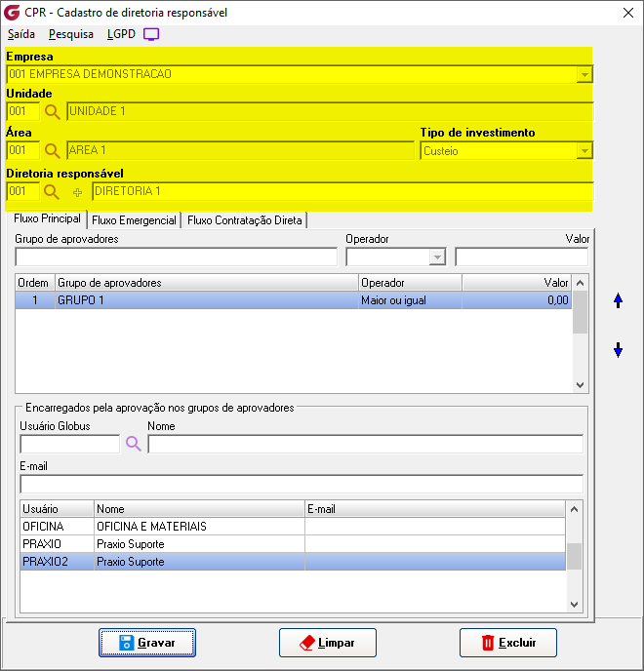Move the group up with blue arrow
Screen dimensions: 644x671
click(x=618, y=300)
